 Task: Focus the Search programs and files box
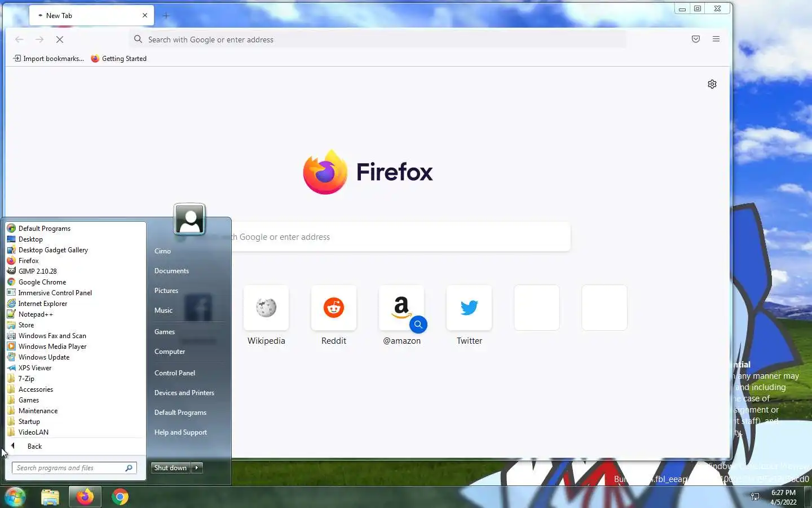click(x=74, y=468)
